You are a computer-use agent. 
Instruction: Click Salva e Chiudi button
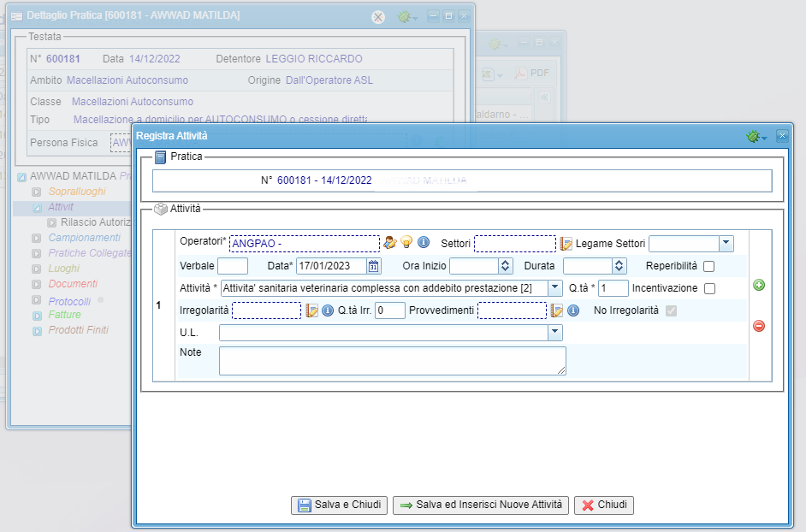click(340, 505)
